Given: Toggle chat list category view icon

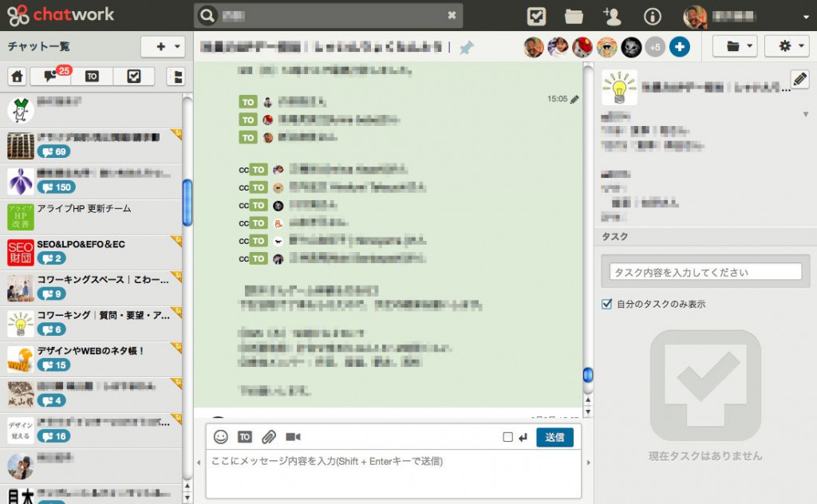Looking at the screenshot, I should pos(177,77).
